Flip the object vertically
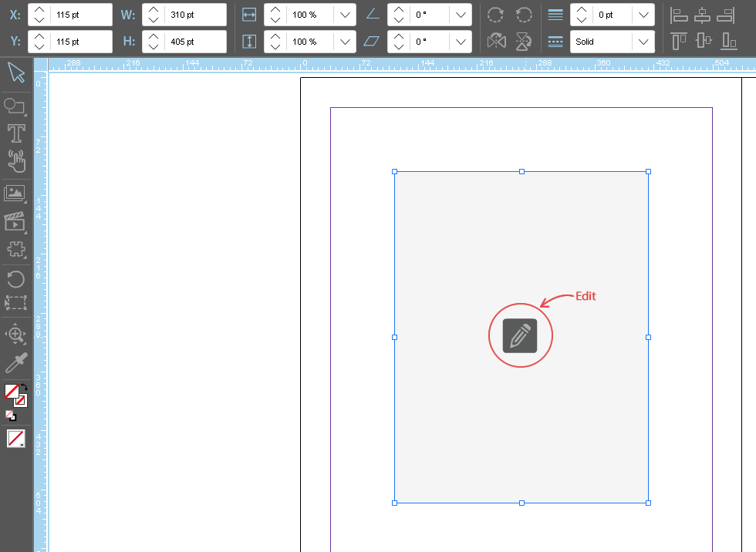 coord(524,41)
